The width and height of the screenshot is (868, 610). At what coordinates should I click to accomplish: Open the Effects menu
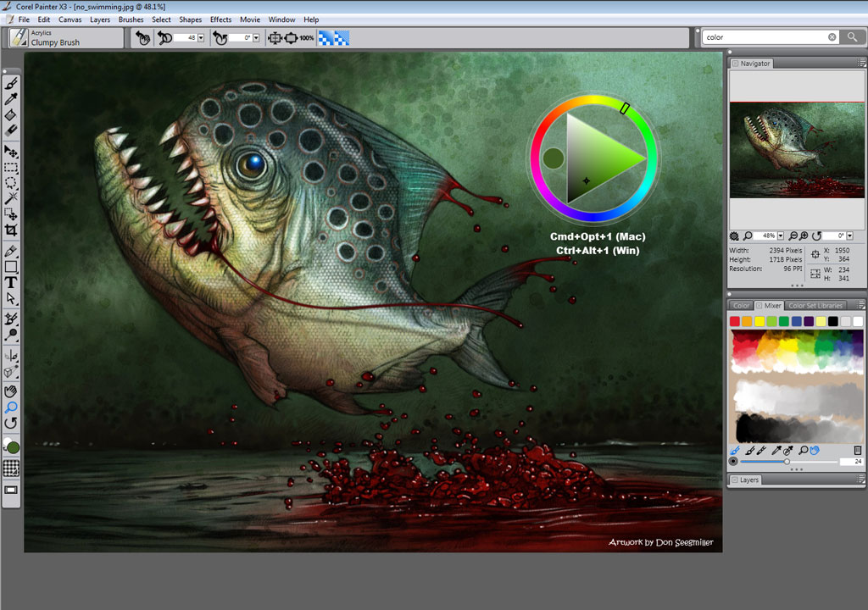[220, 19]
